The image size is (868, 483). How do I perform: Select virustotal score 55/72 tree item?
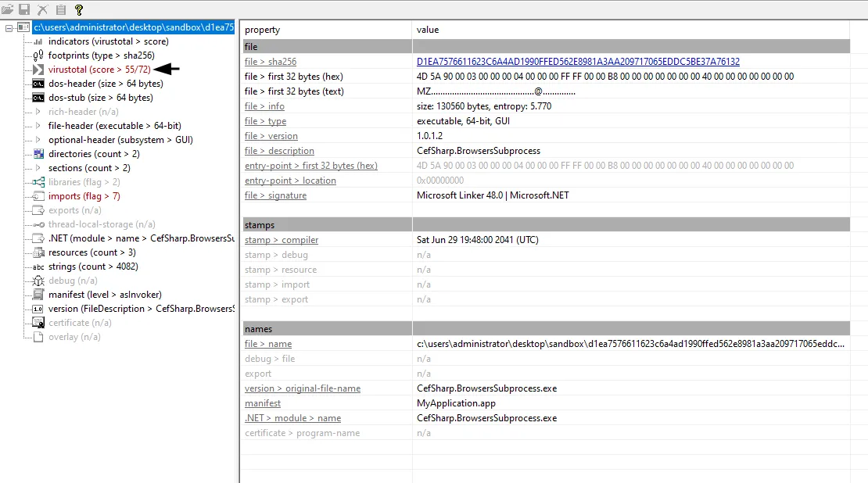coord(99,70)
